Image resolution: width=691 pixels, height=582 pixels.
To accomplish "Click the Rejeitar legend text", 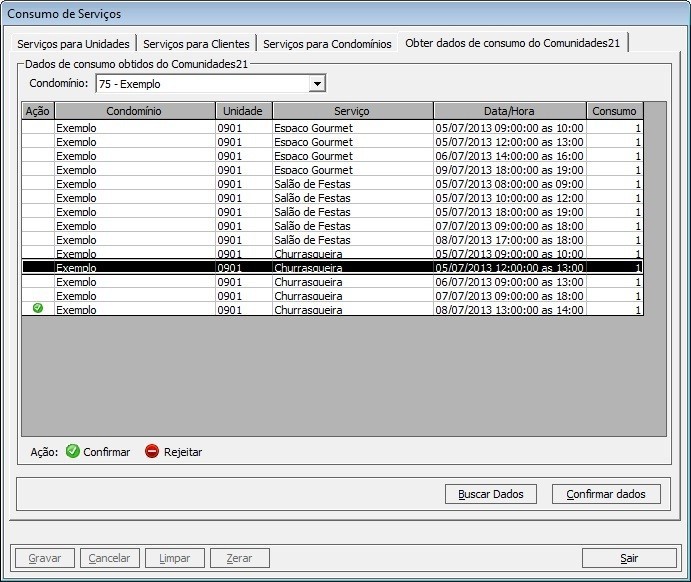I will pos(183,452).
